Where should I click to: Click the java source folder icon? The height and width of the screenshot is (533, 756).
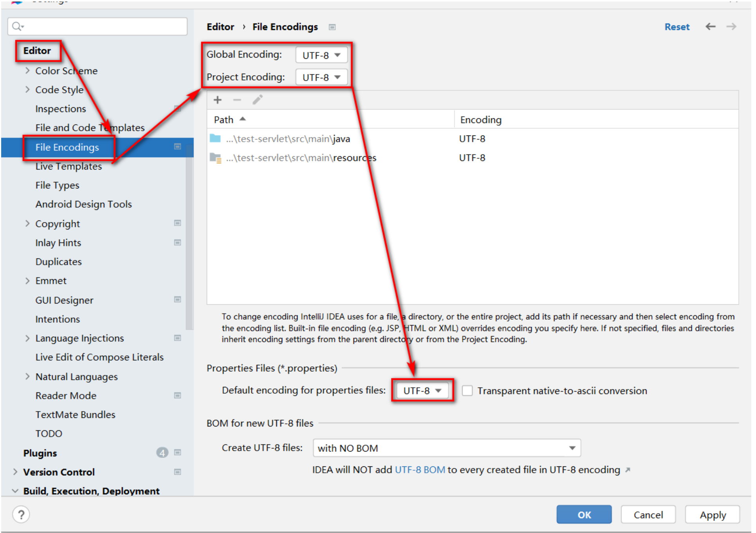[215, 138]
